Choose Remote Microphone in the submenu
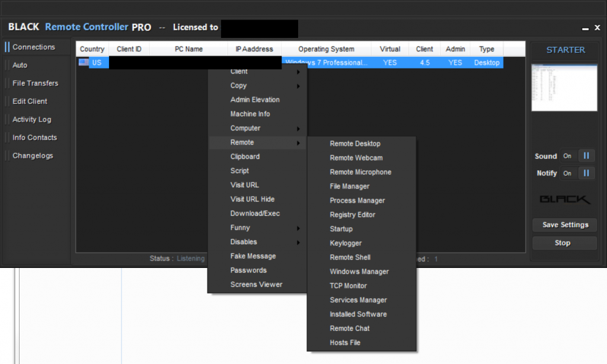 pyautogui.click(x=362, y=173)
